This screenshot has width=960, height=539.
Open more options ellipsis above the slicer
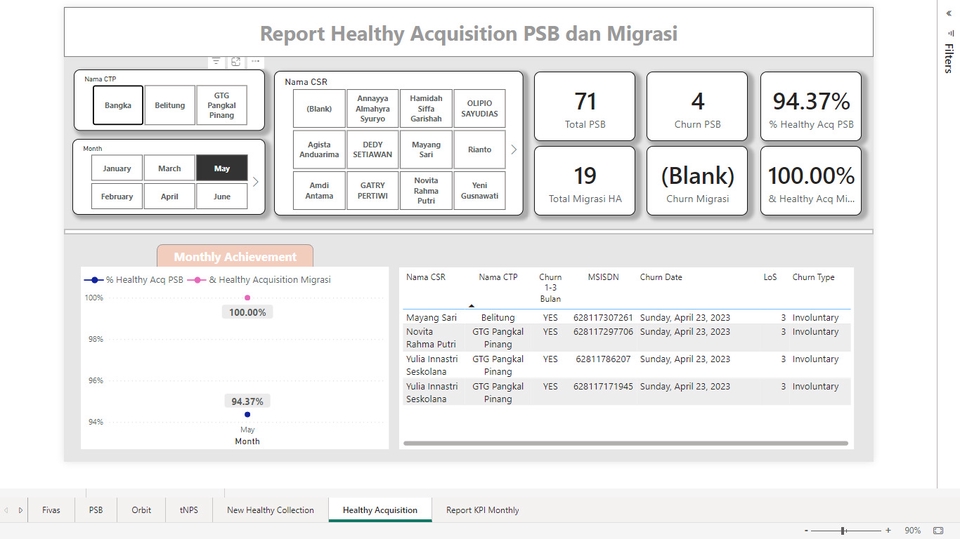(255, 61)
